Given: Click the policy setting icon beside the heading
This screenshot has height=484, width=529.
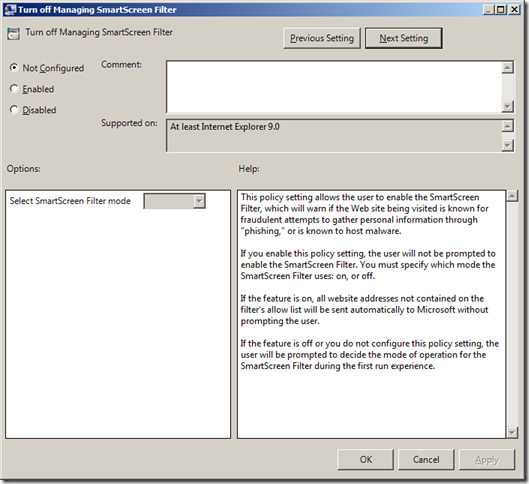Looking at the screenshot, I should point(13,34).
